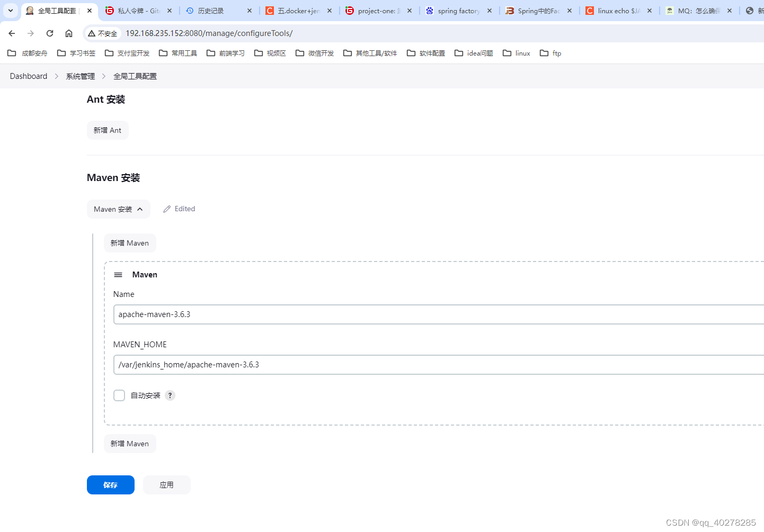Open the 微信开发 bookmark folder

[x=315, y=53]
